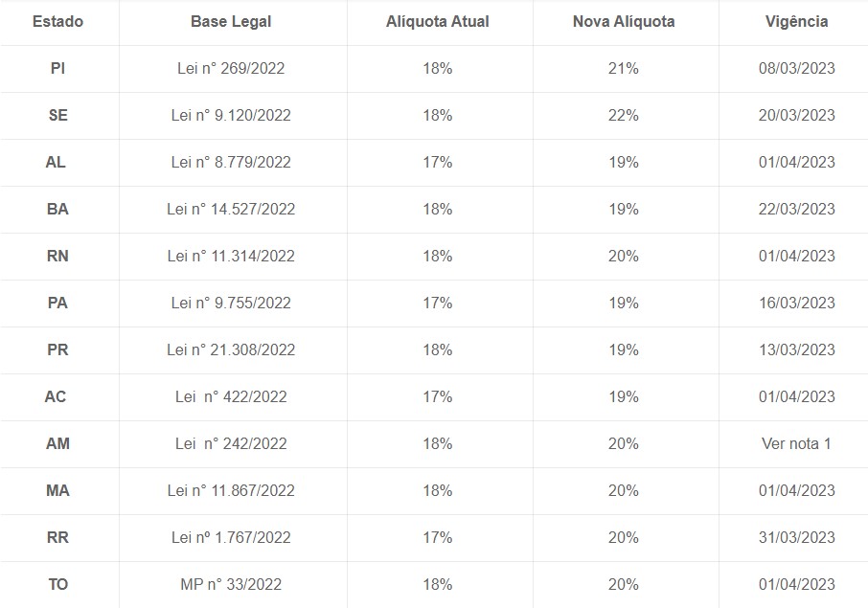This screenshot has width=868, height=608.
Task: Click Ver nota 1 in AM row
Action: point(796,443)
